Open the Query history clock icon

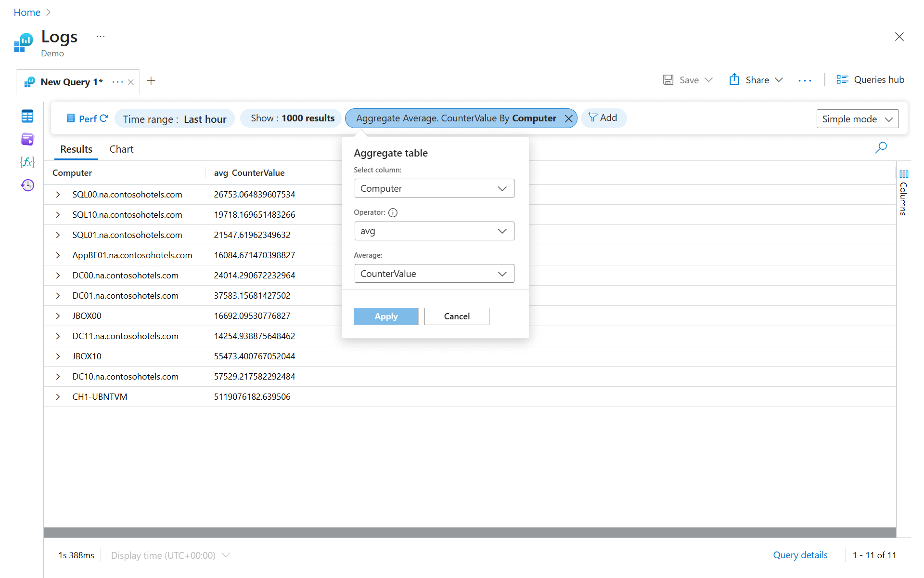point(27,185)
